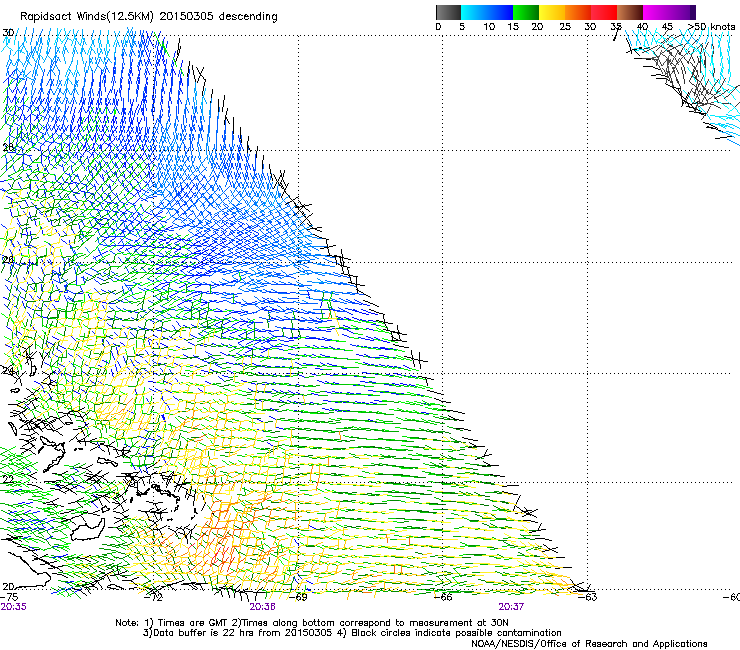Click the longitude label '-75'
Image resolution: width=740 pixels, height=650 pixels.
coord(9,597)
